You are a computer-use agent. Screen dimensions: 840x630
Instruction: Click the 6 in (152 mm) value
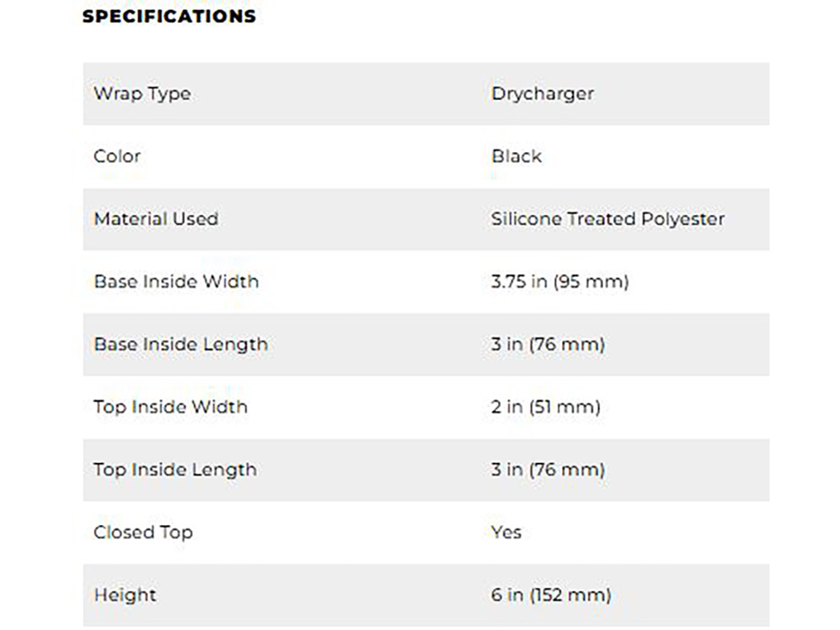[x=551, y=595]
